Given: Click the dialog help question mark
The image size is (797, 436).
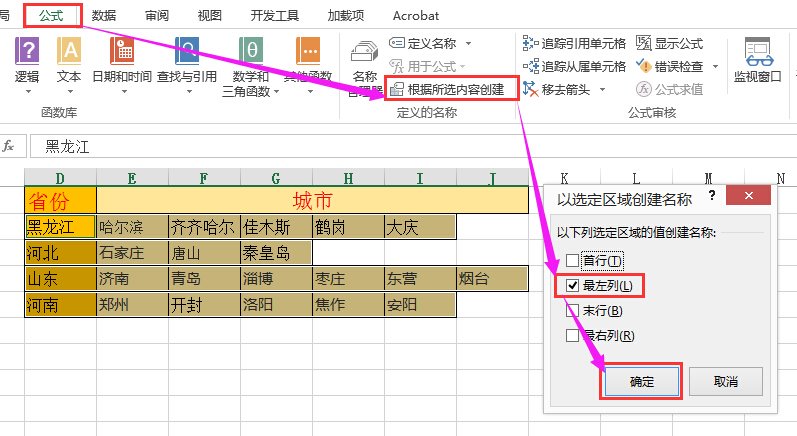Looking at the screenshot, I should [x=712, y=195].
